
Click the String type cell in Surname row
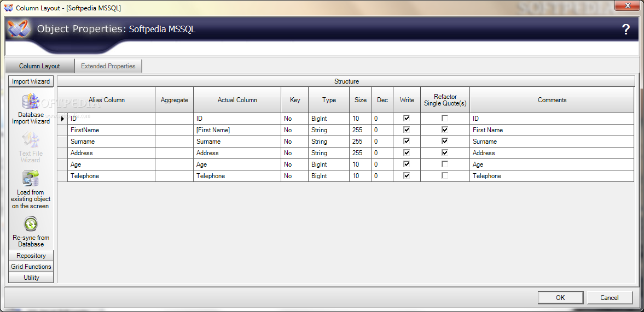pyautogui.click(x=329, y=142)
